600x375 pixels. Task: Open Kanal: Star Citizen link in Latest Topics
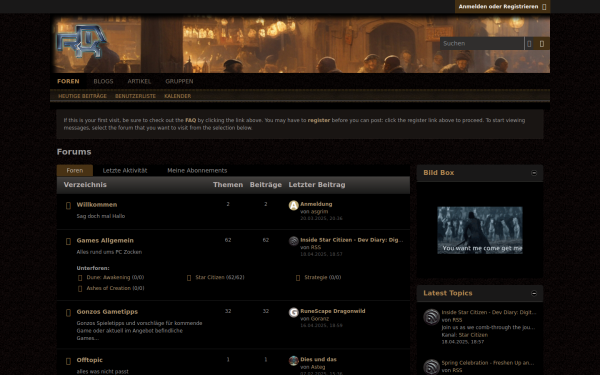coord(473,335)
